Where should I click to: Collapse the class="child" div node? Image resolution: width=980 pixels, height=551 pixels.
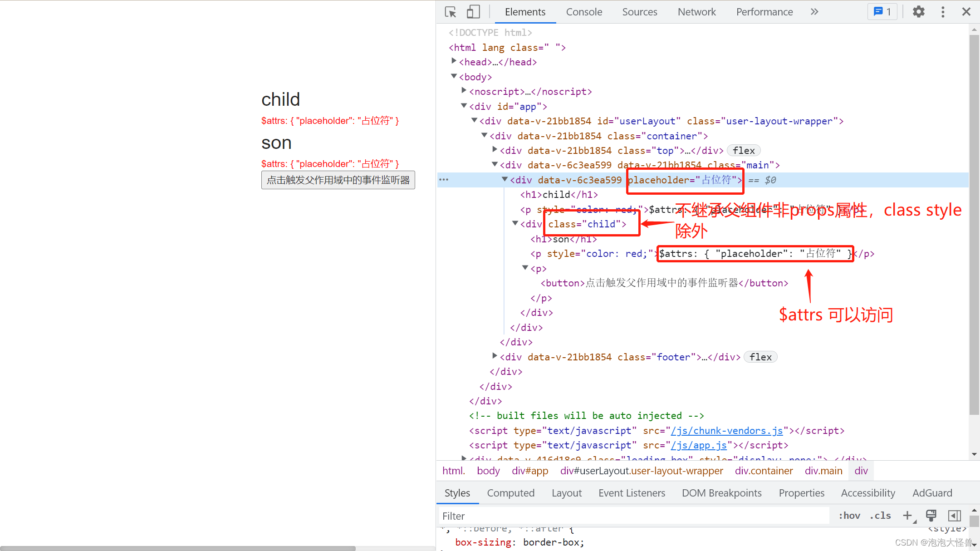click(x=515, y=223)
